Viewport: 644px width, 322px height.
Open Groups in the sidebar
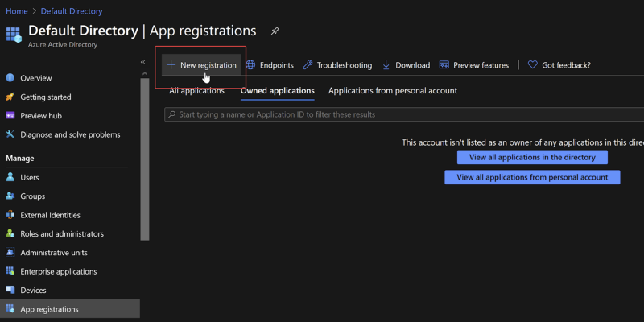(x=33, y=196)
